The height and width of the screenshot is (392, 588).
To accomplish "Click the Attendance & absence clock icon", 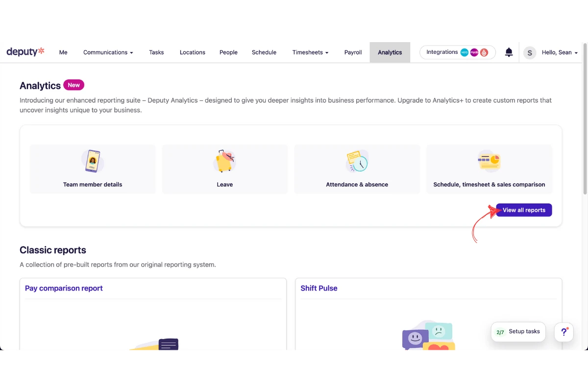I will 357,161.
